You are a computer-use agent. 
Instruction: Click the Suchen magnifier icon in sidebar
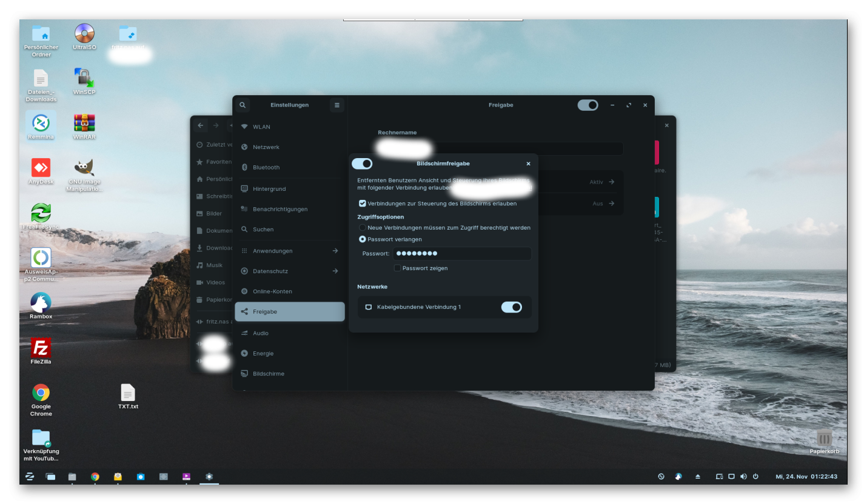click(x=244, y=230)
